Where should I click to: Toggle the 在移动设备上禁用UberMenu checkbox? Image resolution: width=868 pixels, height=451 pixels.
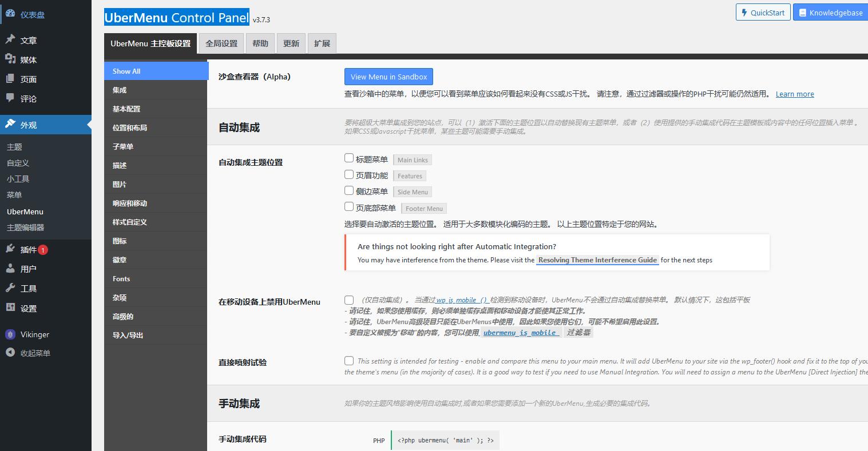tap(349, 300)
